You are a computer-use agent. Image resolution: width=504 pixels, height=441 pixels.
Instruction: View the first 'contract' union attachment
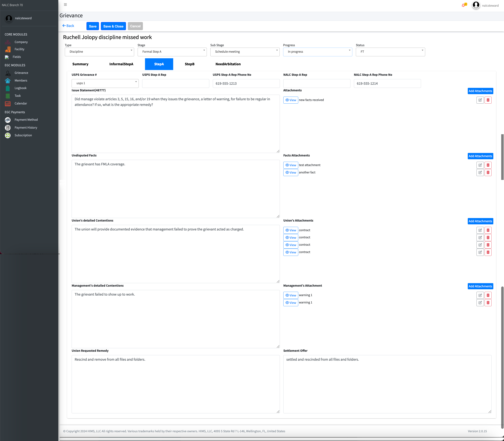click(x=291, y=230)
